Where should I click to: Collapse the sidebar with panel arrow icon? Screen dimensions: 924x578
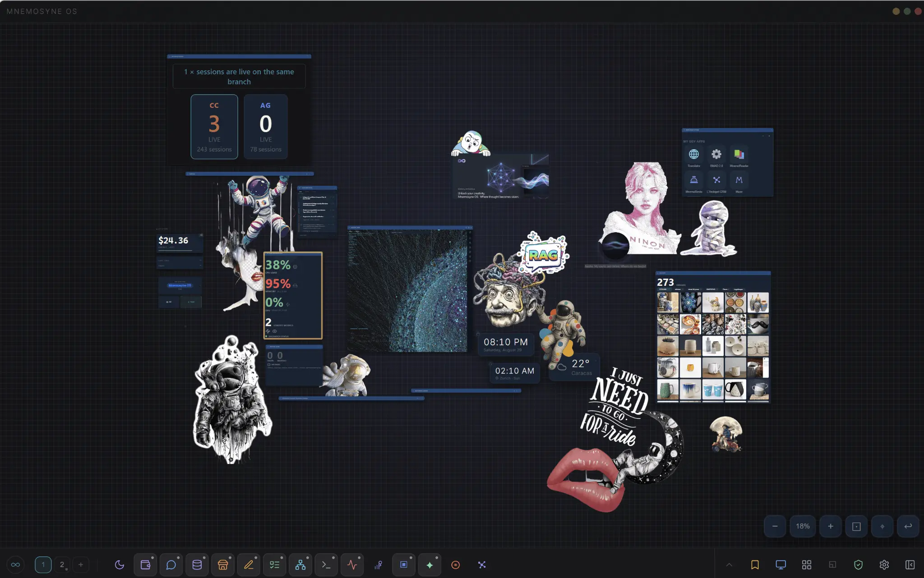[910, 564]
